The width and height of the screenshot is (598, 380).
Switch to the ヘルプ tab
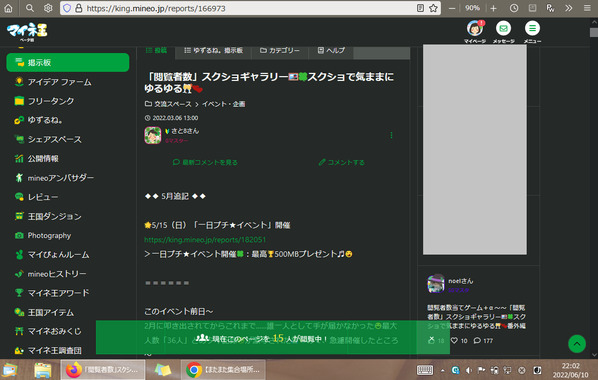click(x=331, y=51)
